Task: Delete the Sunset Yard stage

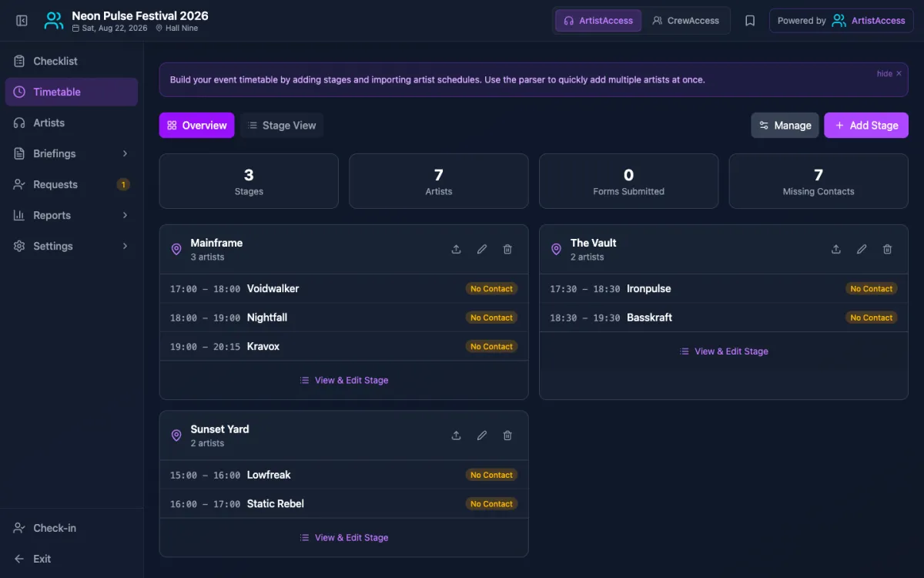Action: coord(507,435)
